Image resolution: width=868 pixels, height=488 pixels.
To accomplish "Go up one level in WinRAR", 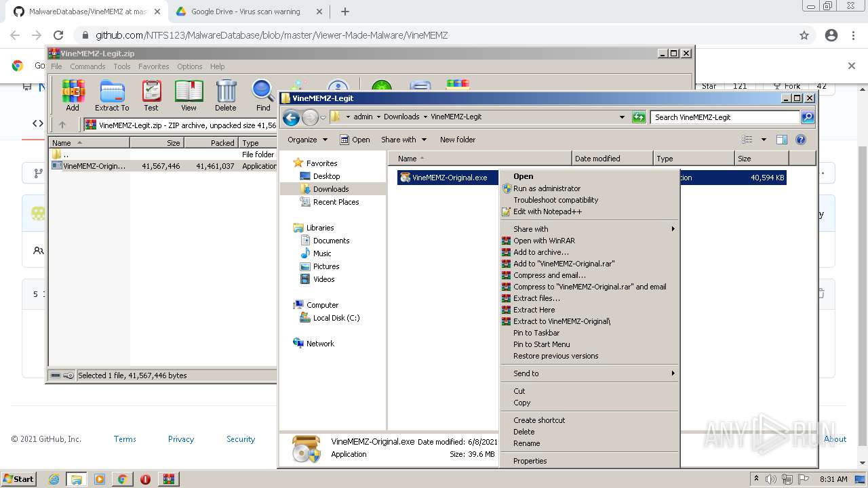I will click(62, 125).
